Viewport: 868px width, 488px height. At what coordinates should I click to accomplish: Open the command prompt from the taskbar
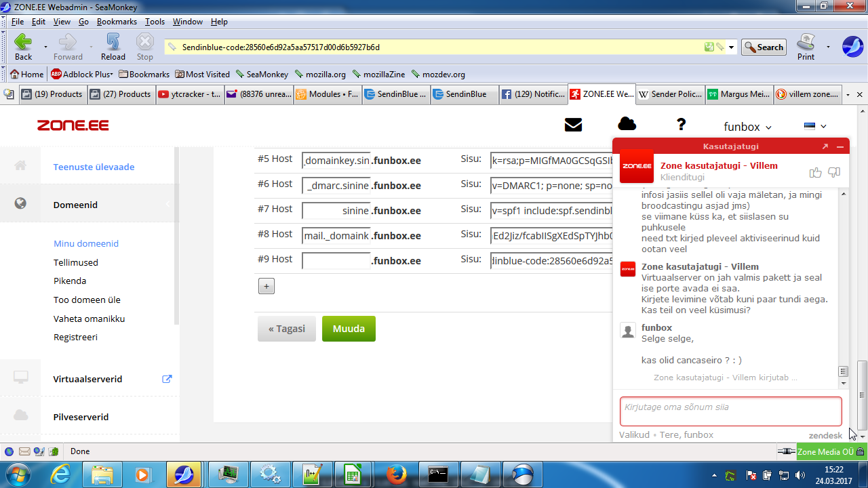pos(437,474)
